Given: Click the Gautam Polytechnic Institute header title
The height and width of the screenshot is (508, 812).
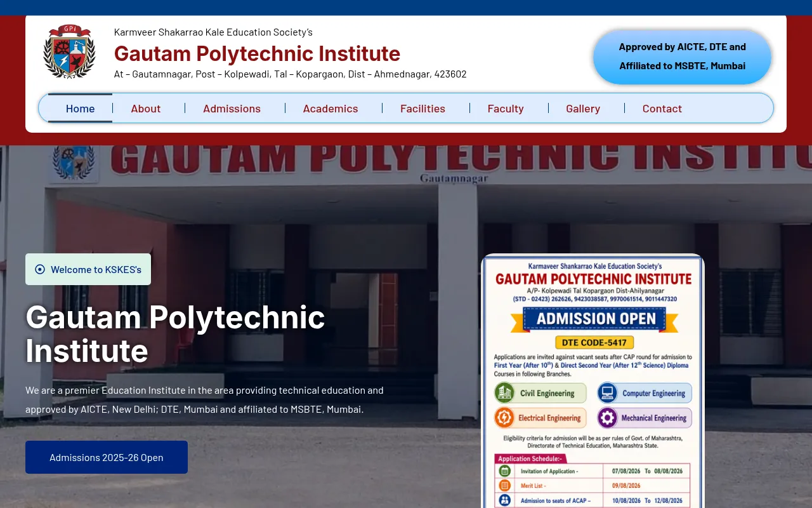Looking at the screenshot, I should [x=257, y=53].
